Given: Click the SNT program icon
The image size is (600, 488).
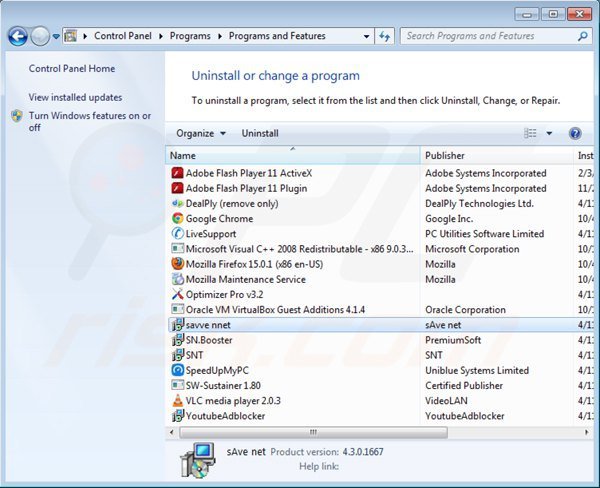Looking at the screenshot, I should (177, 355).
